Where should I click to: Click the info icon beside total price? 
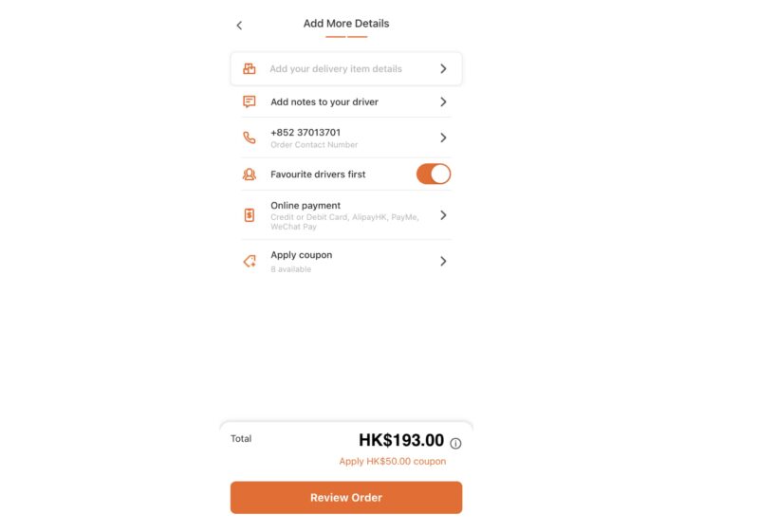click(455, 443)
